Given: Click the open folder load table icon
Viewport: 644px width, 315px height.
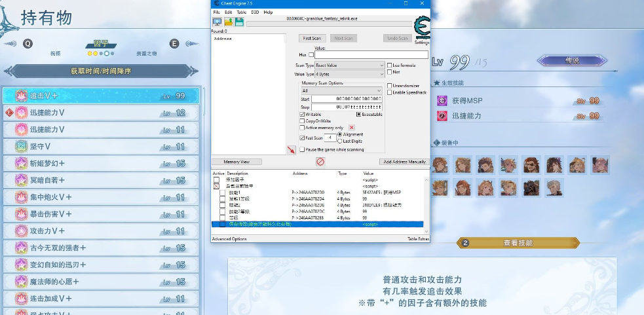Looking at the screenshot, I should click(x=227, y=22).
